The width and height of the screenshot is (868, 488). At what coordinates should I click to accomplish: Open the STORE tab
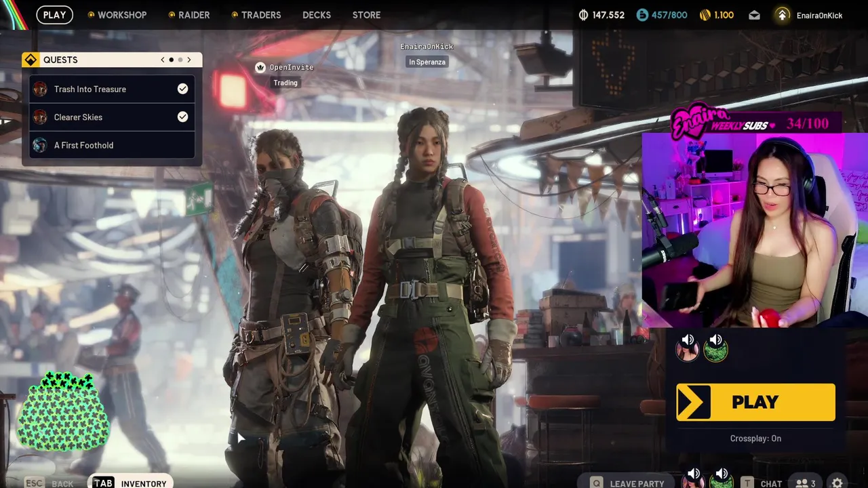[366, 15]
